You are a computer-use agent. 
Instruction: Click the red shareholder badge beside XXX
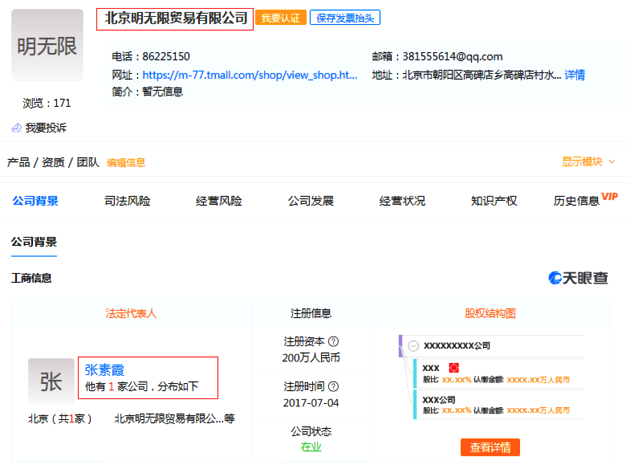click(x=454, y=368)
